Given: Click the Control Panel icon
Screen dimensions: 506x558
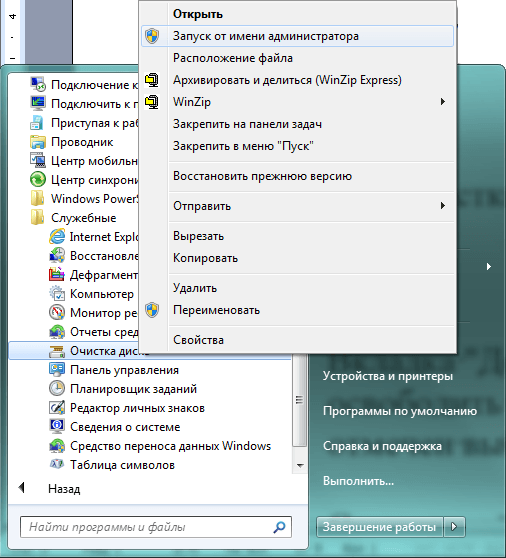Looking at the screenshot, I should [x=57, y=370].
